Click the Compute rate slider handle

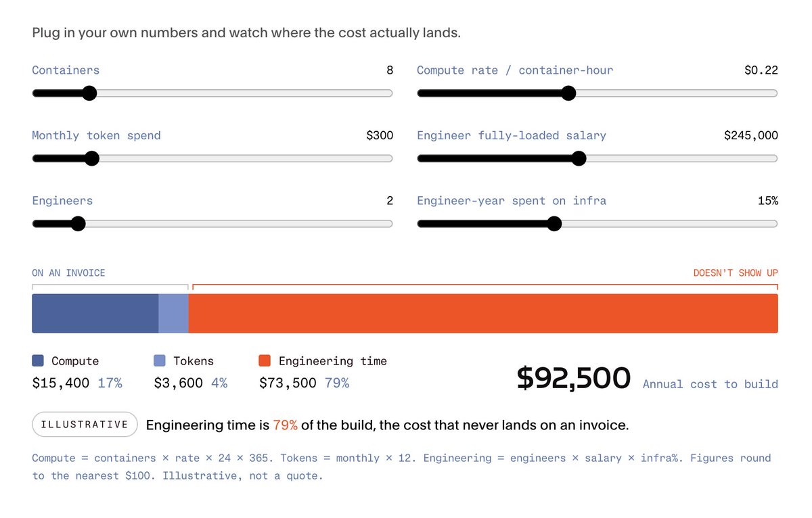[568, 93]
